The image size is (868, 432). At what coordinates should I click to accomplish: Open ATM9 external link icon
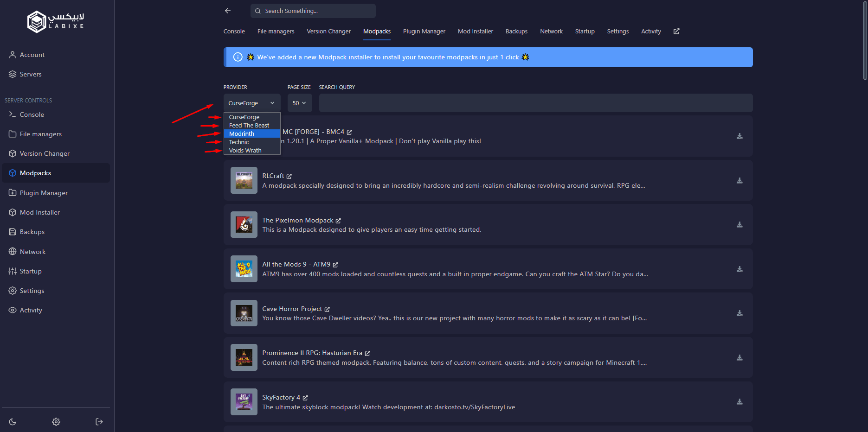pos(335,265)
